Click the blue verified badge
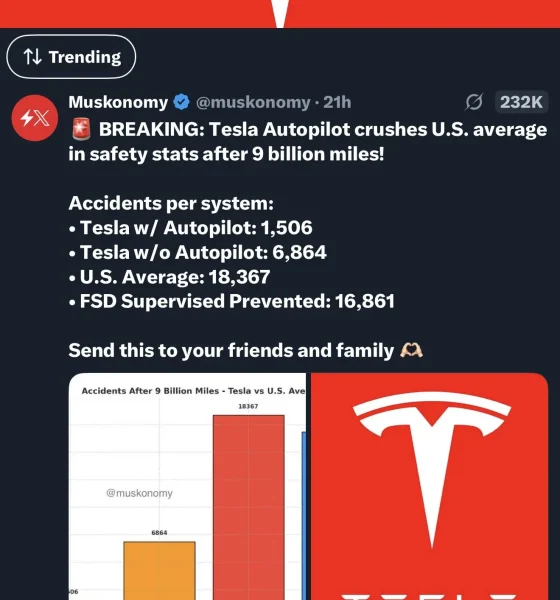 pos(181,102)
